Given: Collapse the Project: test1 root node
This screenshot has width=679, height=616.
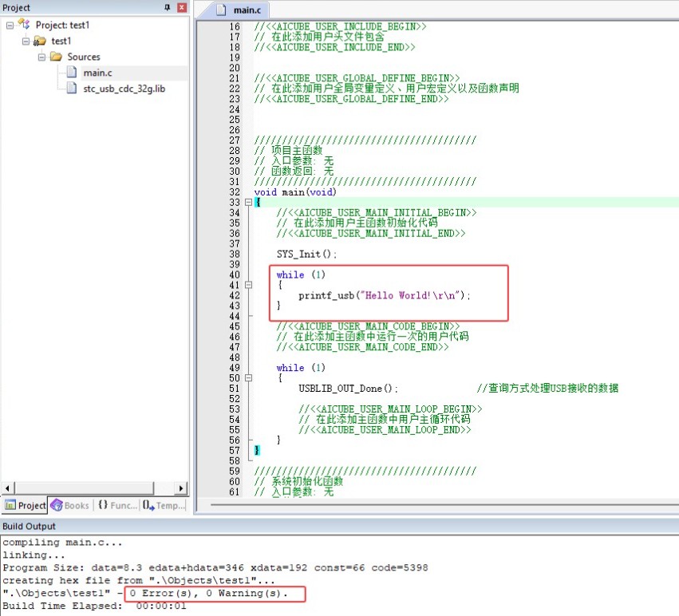Looking at the screenshot, I should 10,26.
